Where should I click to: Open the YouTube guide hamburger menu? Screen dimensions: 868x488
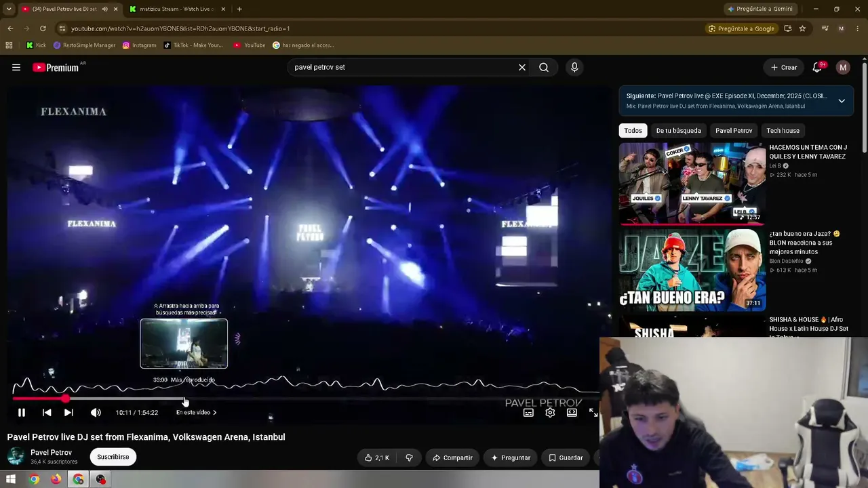click(16, 67)
